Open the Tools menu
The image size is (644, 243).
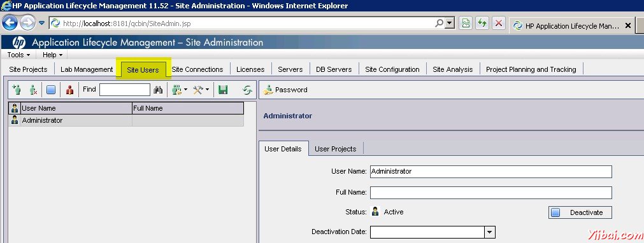18,55
